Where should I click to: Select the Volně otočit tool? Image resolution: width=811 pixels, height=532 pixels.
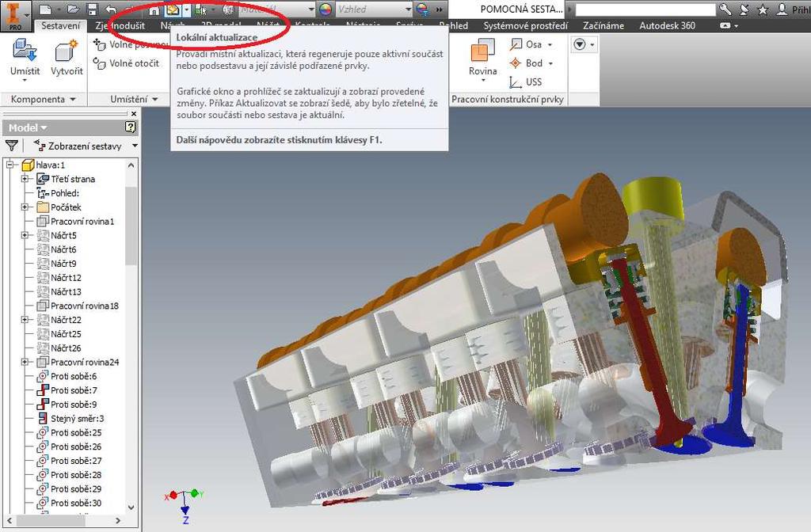(x=126, y=63)
